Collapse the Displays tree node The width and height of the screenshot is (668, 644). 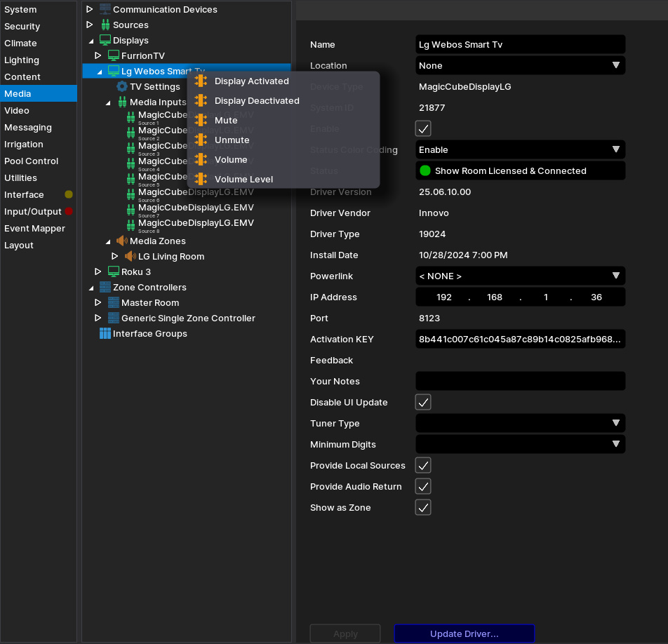(91, 41)
